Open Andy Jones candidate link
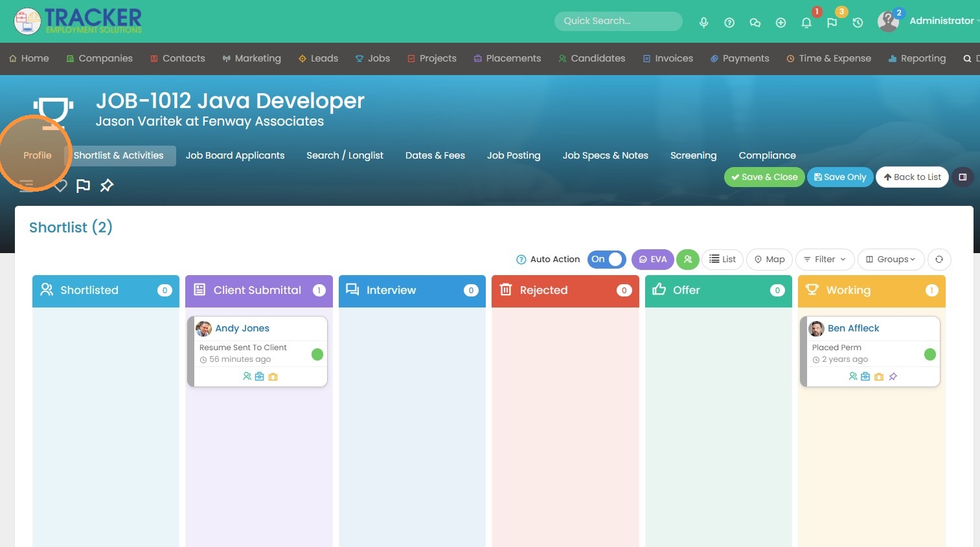 tap(242, 328)
